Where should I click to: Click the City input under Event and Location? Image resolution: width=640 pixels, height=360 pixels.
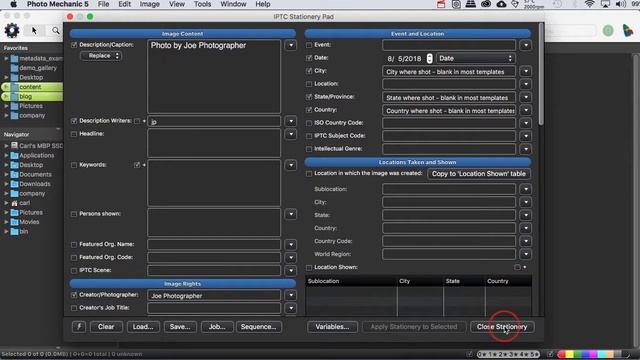click(x=449, y=71)
